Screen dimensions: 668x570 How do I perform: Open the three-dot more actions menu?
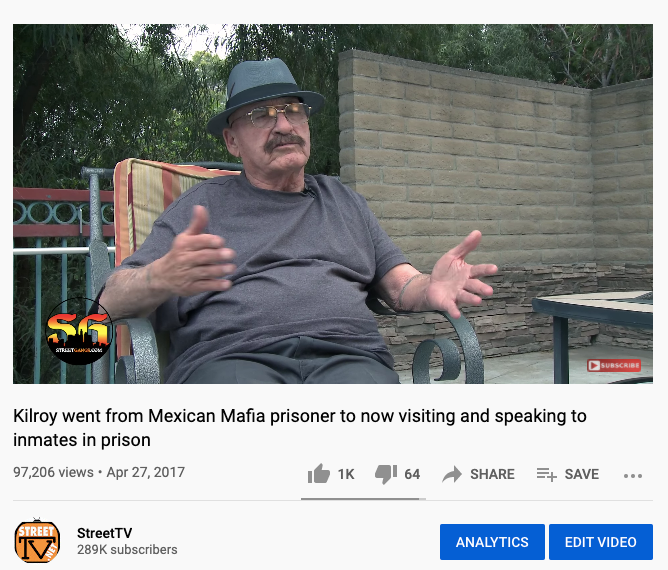click(x=633, y=476)
